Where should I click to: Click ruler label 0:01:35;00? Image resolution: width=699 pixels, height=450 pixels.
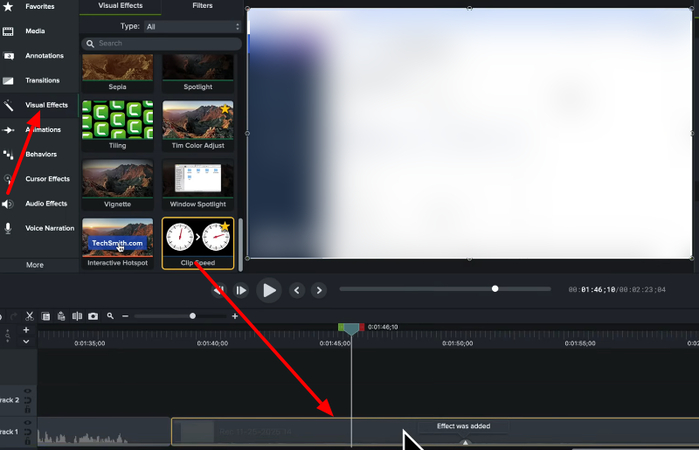(90, 343)
